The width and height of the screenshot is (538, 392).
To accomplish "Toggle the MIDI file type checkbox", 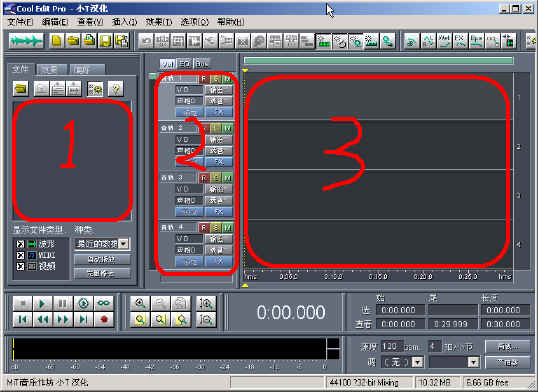I will [21, 255].
